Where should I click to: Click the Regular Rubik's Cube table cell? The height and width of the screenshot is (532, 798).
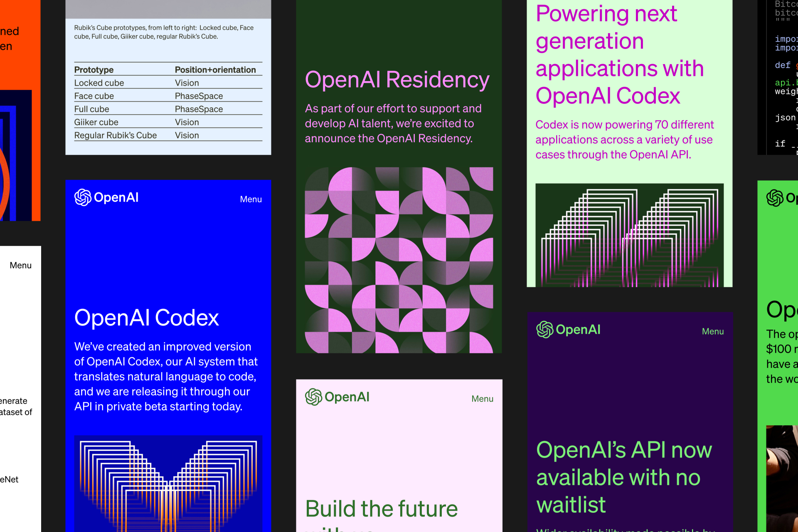coord(116,135)
